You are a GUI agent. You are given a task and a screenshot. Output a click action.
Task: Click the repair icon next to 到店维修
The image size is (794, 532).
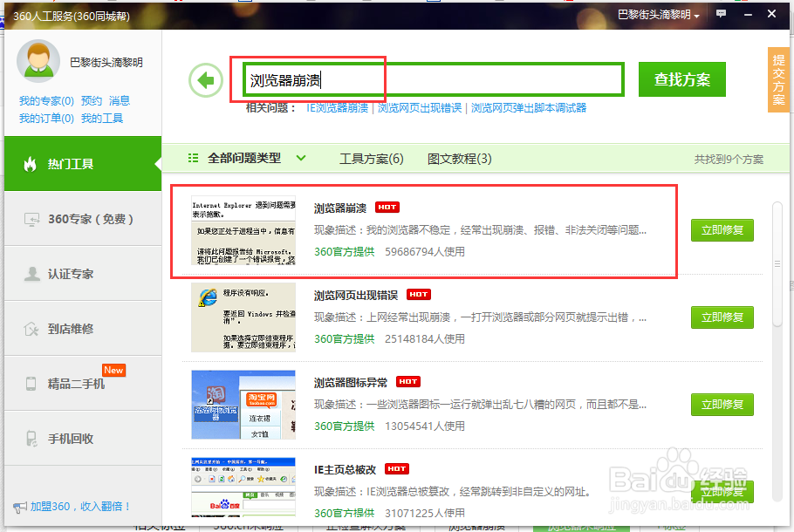[31, 329]
